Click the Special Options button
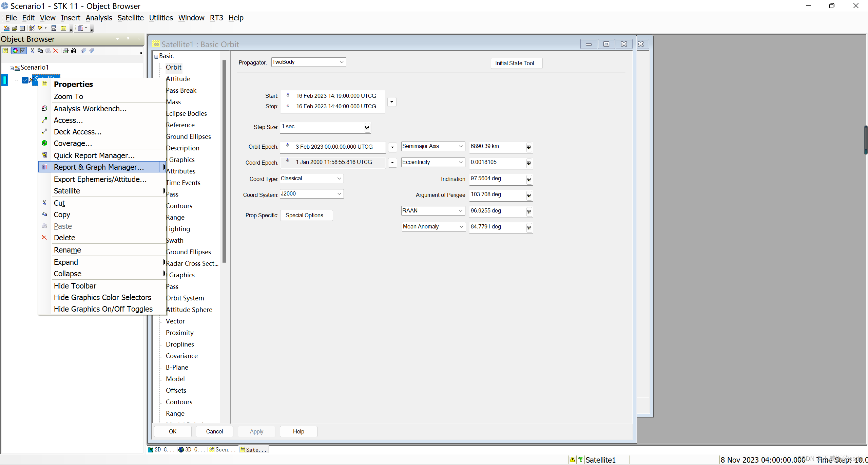This screenshot has width=868, height=465. 306,215
